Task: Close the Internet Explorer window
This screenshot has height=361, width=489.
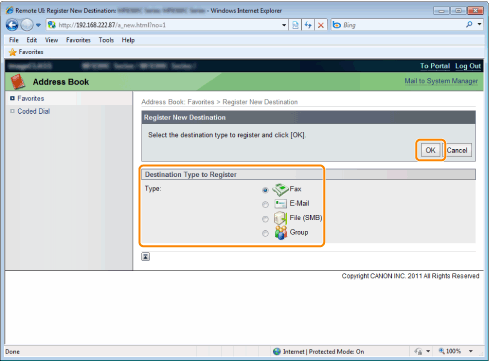Action: pyautogui.click(x=476, y=11)
